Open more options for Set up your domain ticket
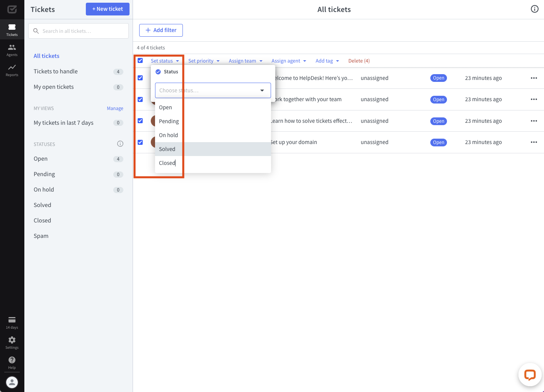This screenshot has width=544, height=392. click(534, 142)
